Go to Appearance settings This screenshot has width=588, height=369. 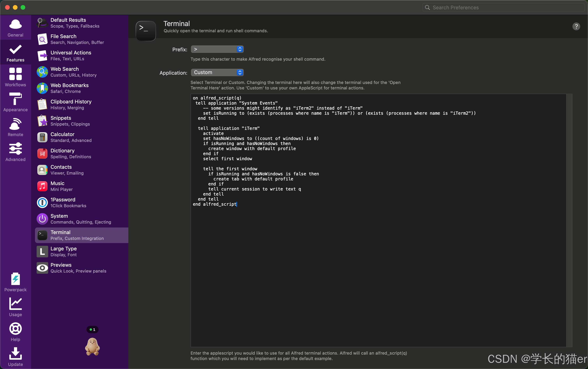click(15, 102)
